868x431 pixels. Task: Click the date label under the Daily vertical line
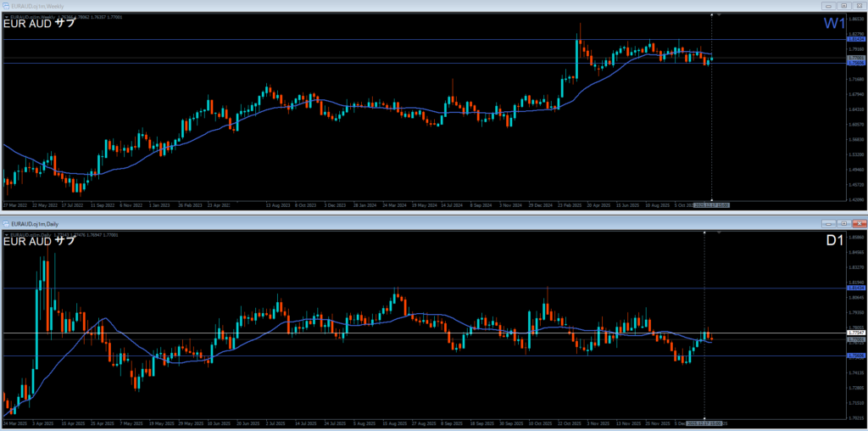point(705,422)
